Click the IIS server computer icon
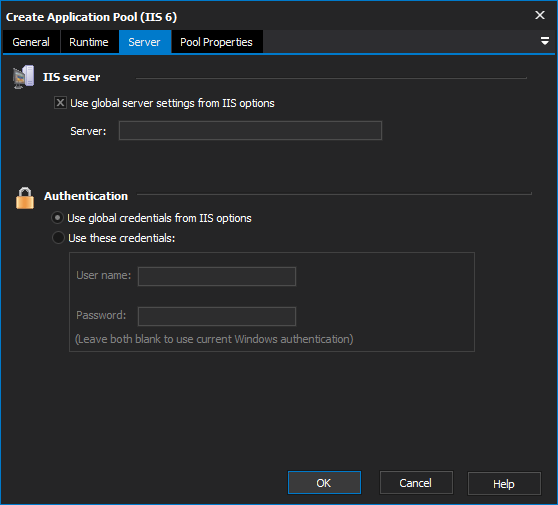Viewport: 558px width, 505px height. pyautogui.click(x=23, y=77)
